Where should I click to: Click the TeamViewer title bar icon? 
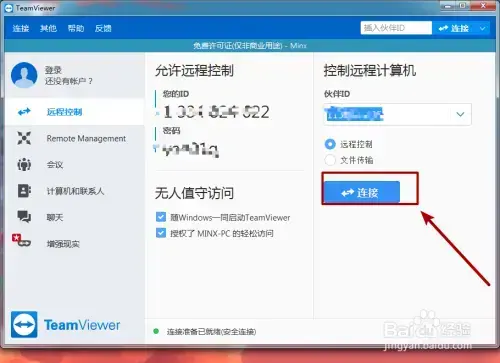point(9,8)
